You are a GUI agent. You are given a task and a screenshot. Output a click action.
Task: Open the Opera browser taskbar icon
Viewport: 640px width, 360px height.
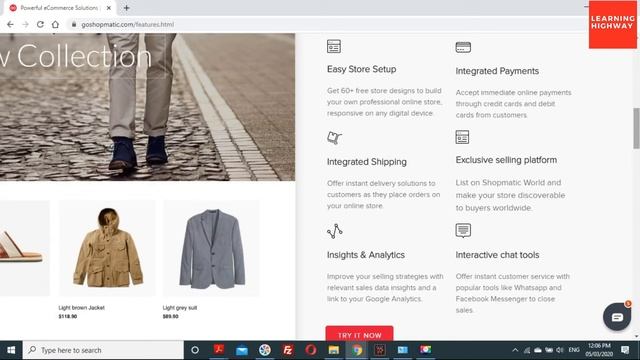point(311,350)
